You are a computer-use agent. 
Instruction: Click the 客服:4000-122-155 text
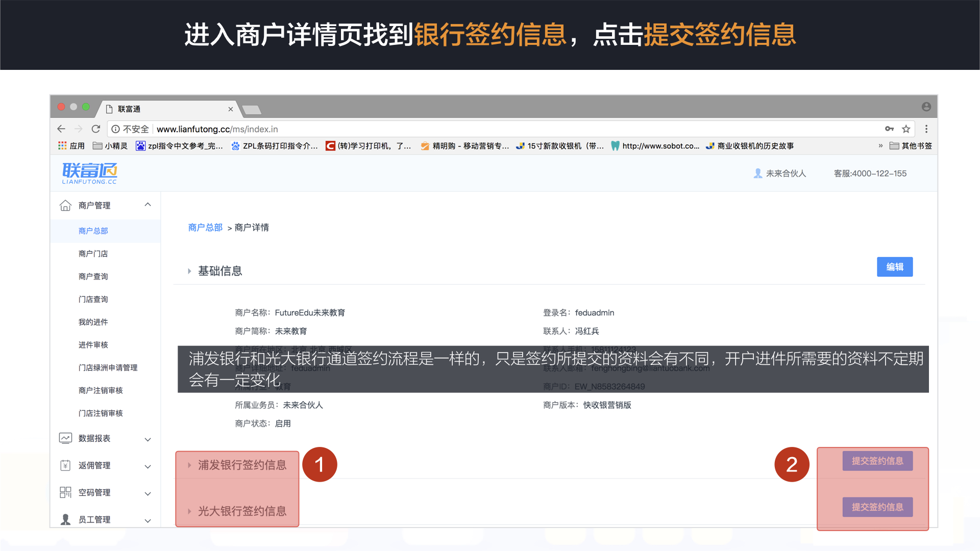pos(870,173)
